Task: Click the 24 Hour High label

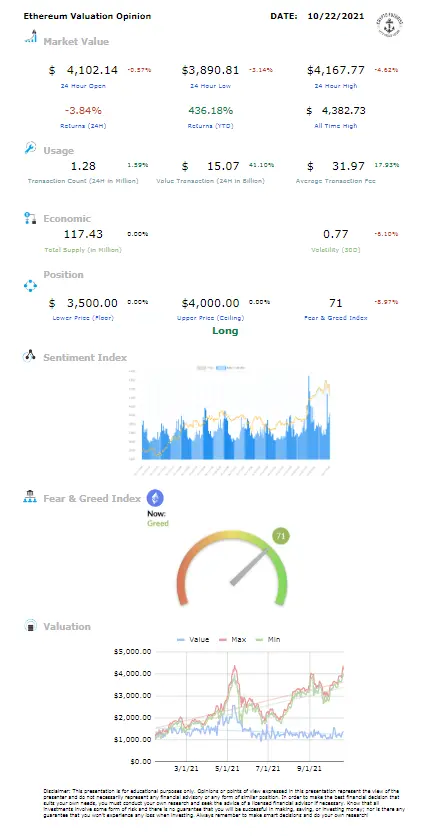Action: [336, 85]
